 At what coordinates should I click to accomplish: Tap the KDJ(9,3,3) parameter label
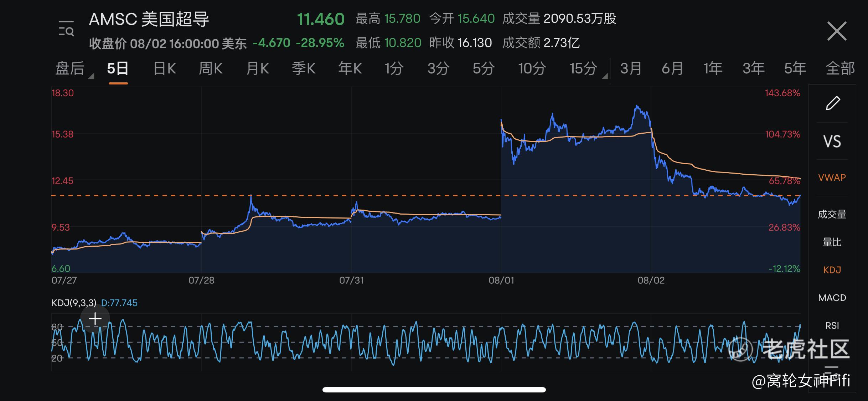(x=74, y=303)
